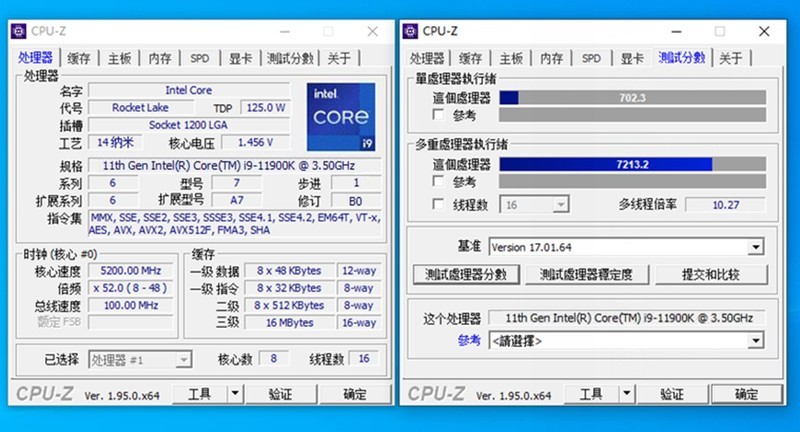800x432 pixels.
Task: Click 核心速度 value 5200.00 MHz
Action: pos(131,270)
